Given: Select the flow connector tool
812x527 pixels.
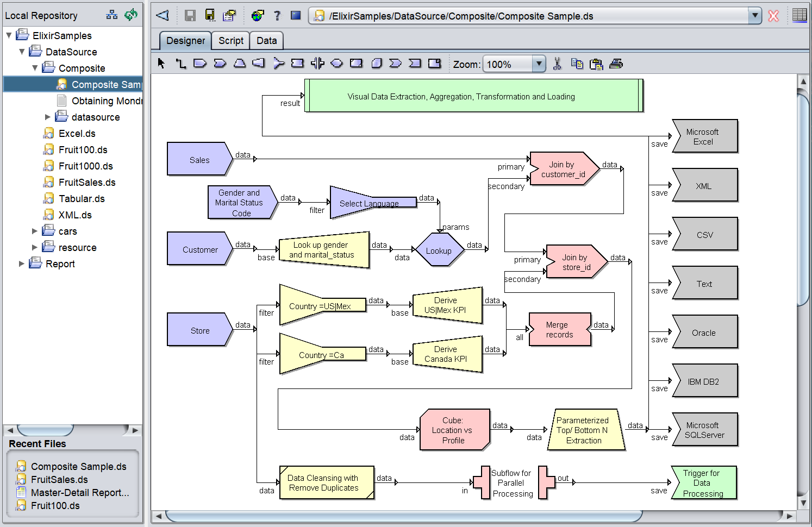Looking at the screenshot, I should coord(180,64).
